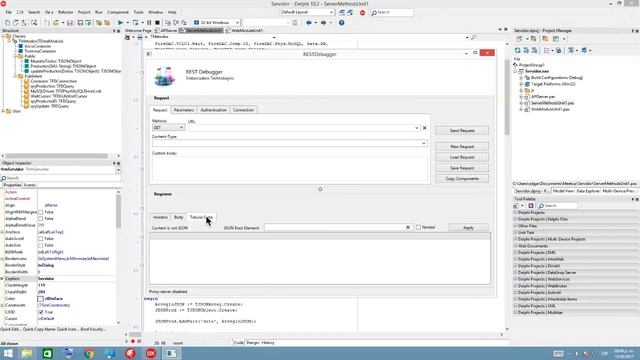Switch to the Body response tab
The image size is (640, 360).
pyautogui.click(x=178, y=217)
